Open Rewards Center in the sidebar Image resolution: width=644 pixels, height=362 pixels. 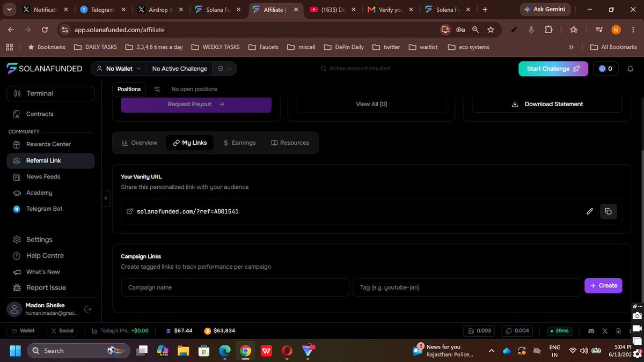point(50,144)
